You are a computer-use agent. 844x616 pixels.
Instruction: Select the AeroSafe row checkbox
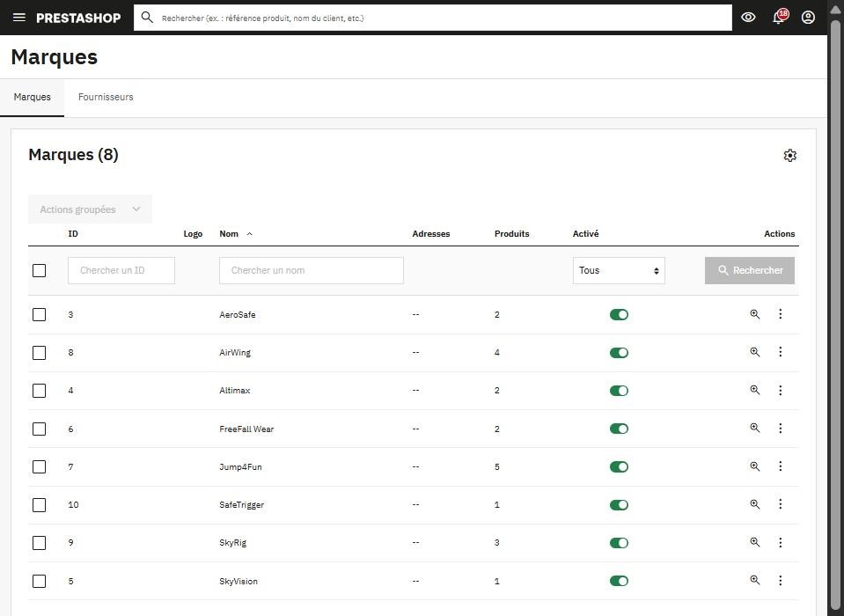pyautogui.click(x=40, y=314)
